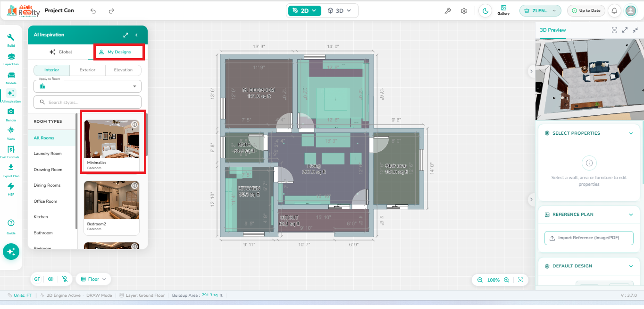Toggle dark mode with the moon icon
The height and width of the screenshot is (309, 644).
click(x=485, y=10)
